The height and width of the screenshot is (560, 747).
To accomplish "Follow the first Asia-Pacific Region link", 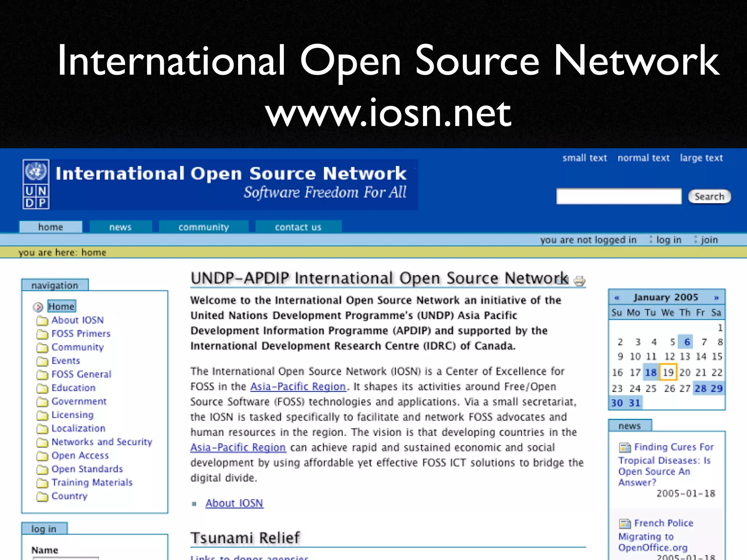I will [x=298, y=386].
